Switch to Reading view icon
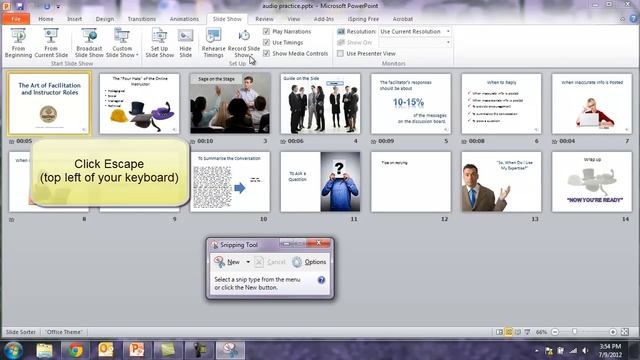640x360 pixels. coord(518,332)
